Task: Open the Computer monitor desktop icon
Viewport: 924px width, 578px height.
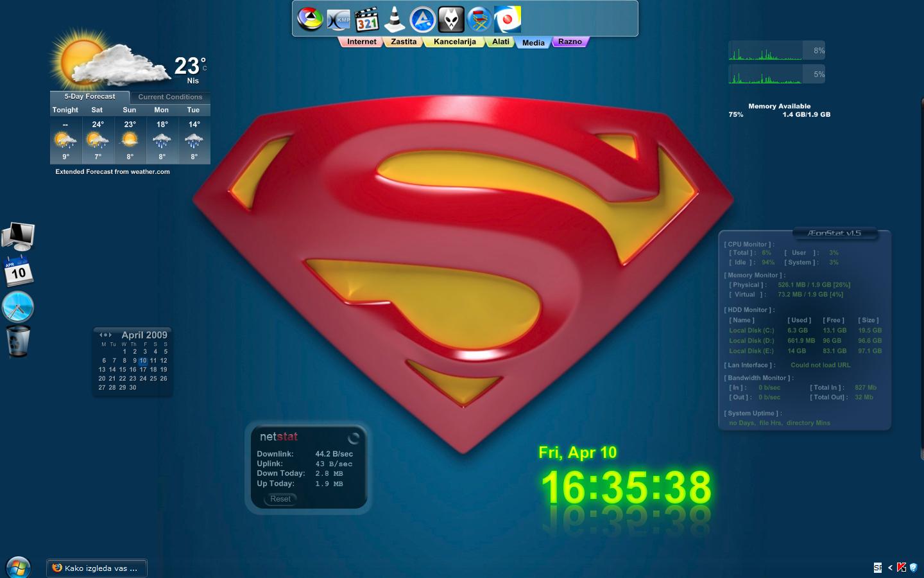Action: pos(18,237)
